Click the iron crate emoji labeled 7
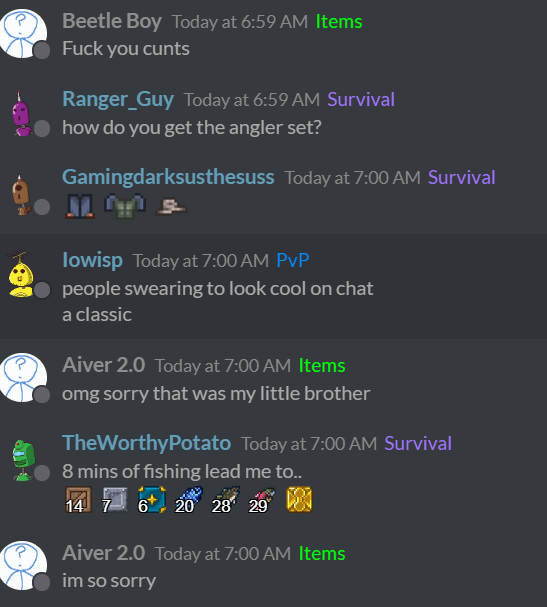The image size is (547, 607). coord(115,500)
